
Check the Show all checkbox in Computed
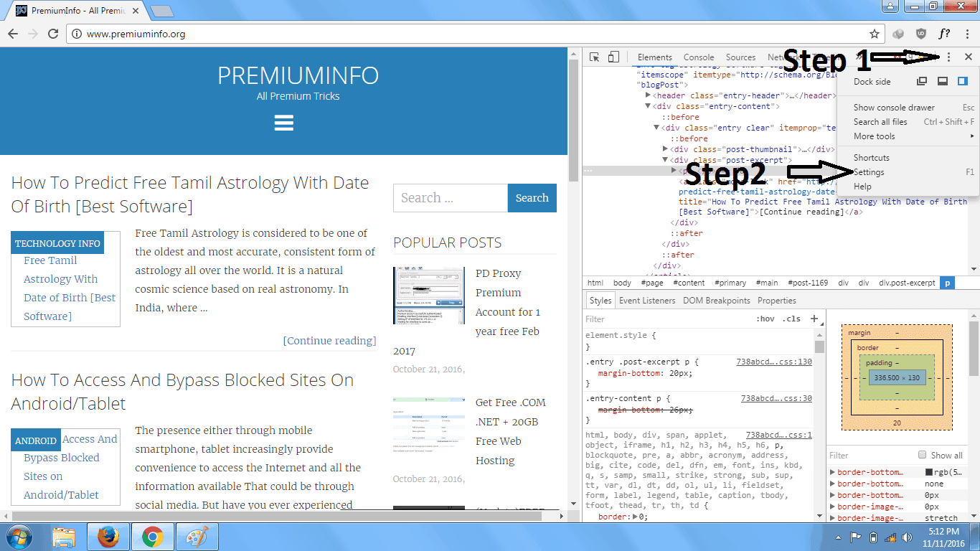[923, 455]
